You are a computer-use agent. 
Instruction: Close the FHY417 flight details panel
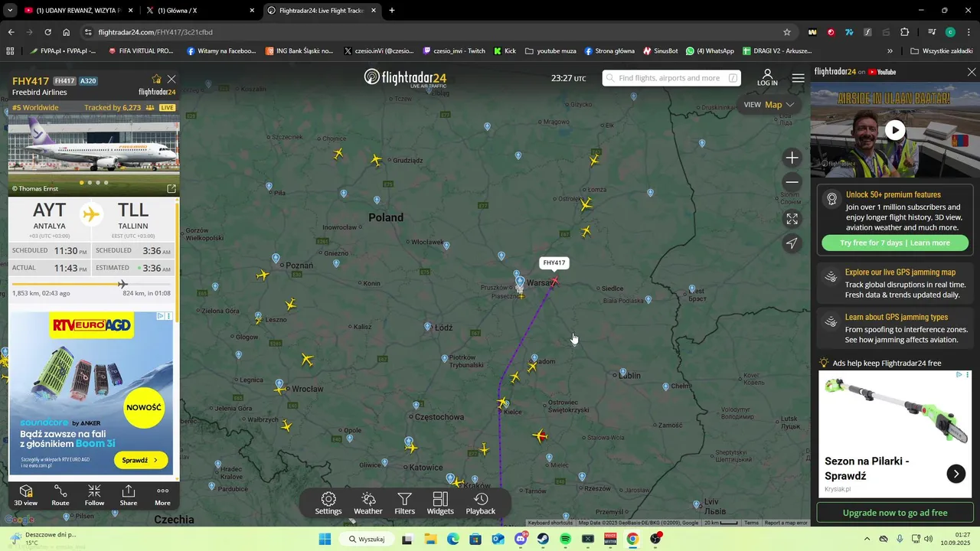point(171,79)
